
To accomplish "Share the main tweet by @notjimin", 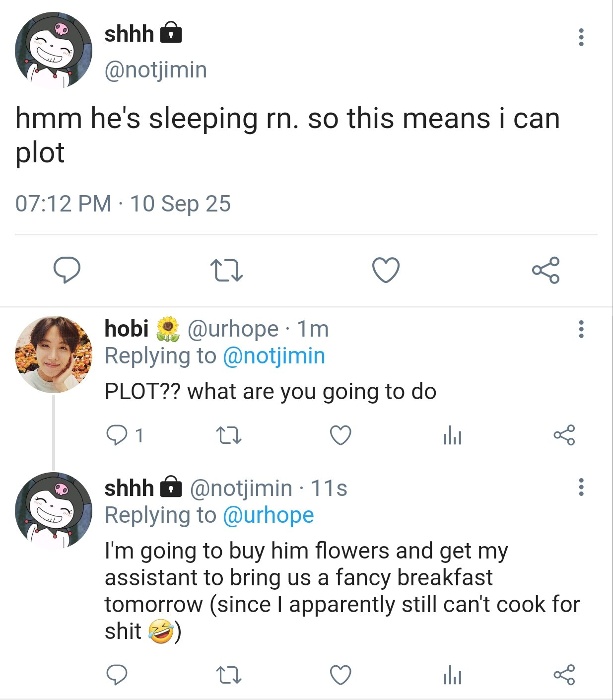I will click(545, 270).
